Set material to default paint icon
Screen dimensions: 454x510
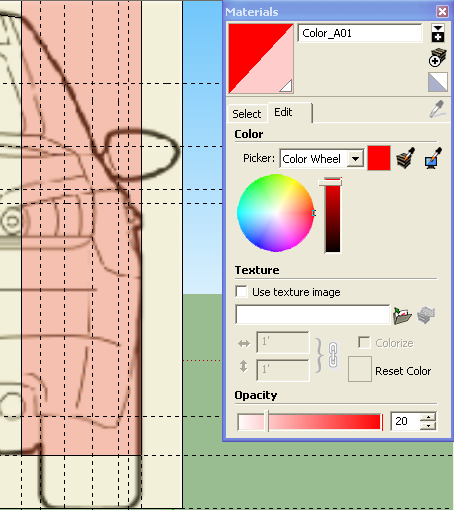pos(438,82)
